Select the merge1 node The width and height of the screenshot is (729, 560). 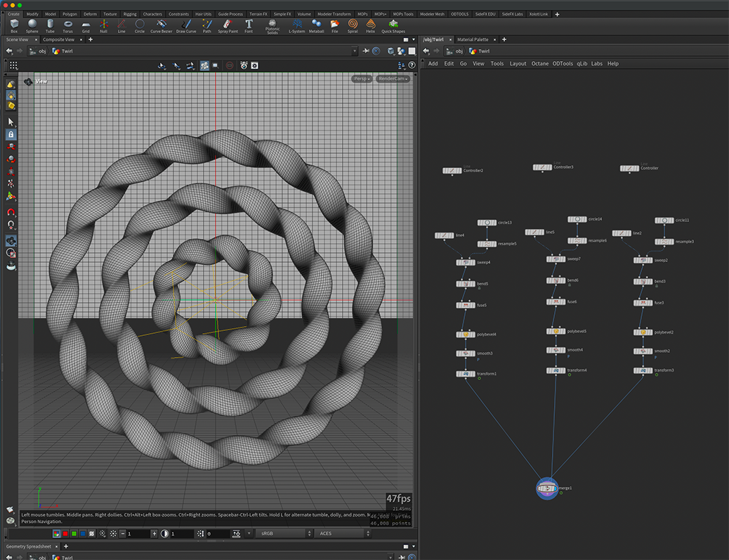pyautogui.click(x=547, y=488)
